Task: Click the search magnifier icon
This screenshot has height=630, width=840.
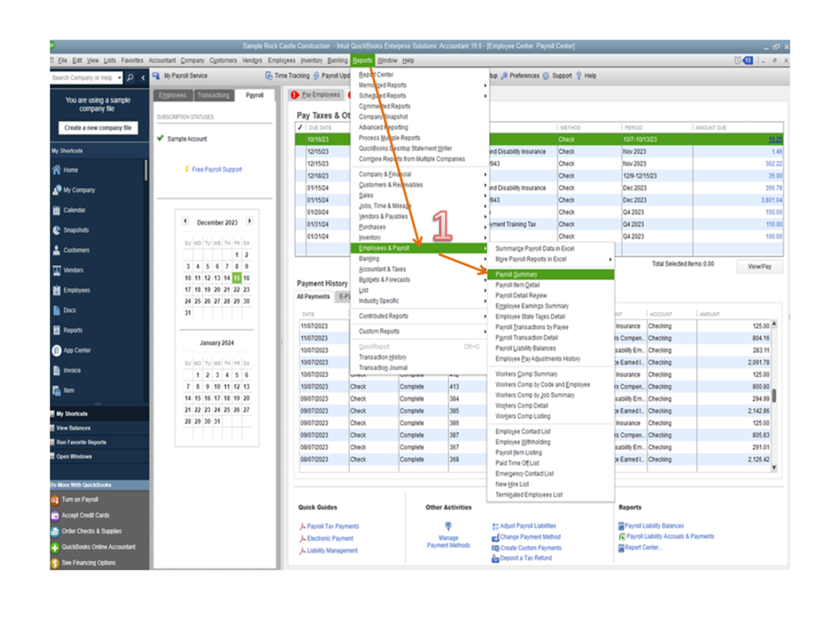Action: point(130,77)
